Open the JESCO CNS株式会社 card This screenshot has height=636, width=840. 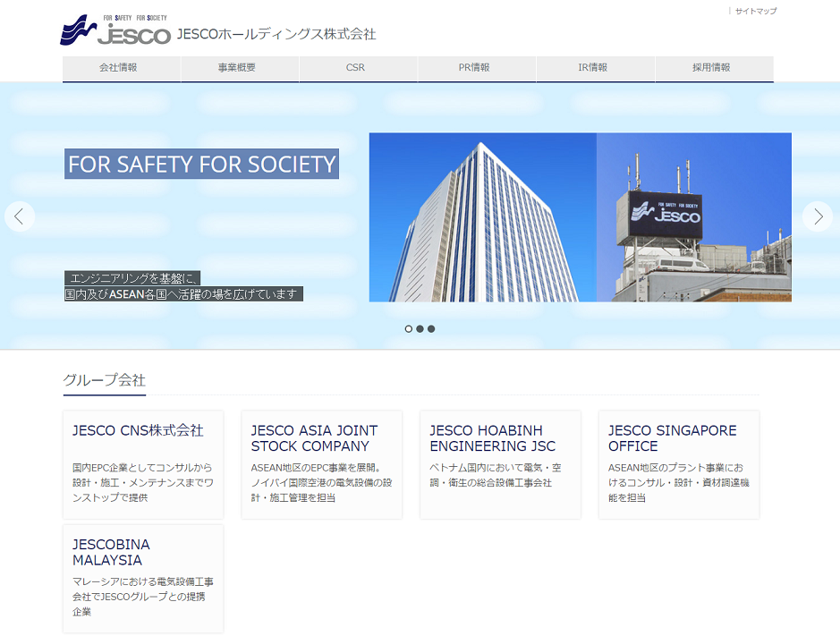coord(143,464)
